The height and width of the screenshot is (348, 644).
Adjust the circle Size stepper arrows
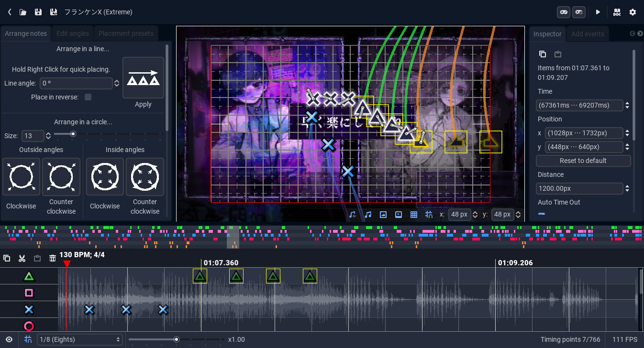pyautogui.click(x=48, y=136)
